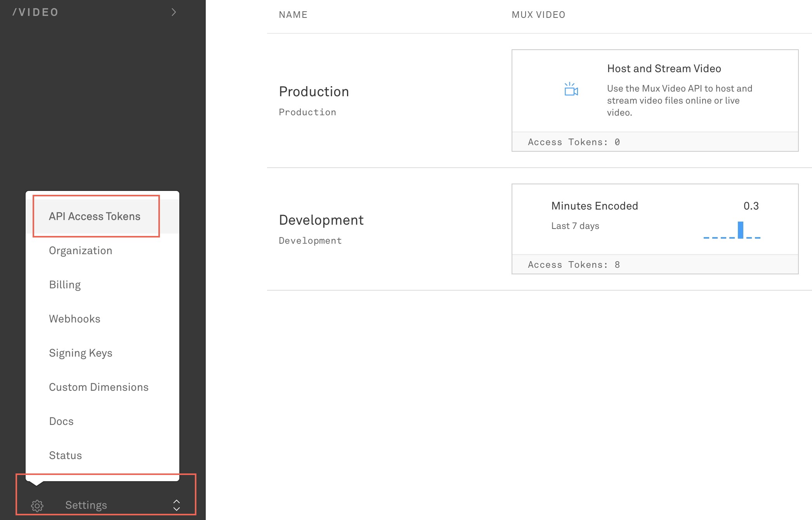
Task: Click the Development subtitle under the Development heading
Action: coord(310,241)
